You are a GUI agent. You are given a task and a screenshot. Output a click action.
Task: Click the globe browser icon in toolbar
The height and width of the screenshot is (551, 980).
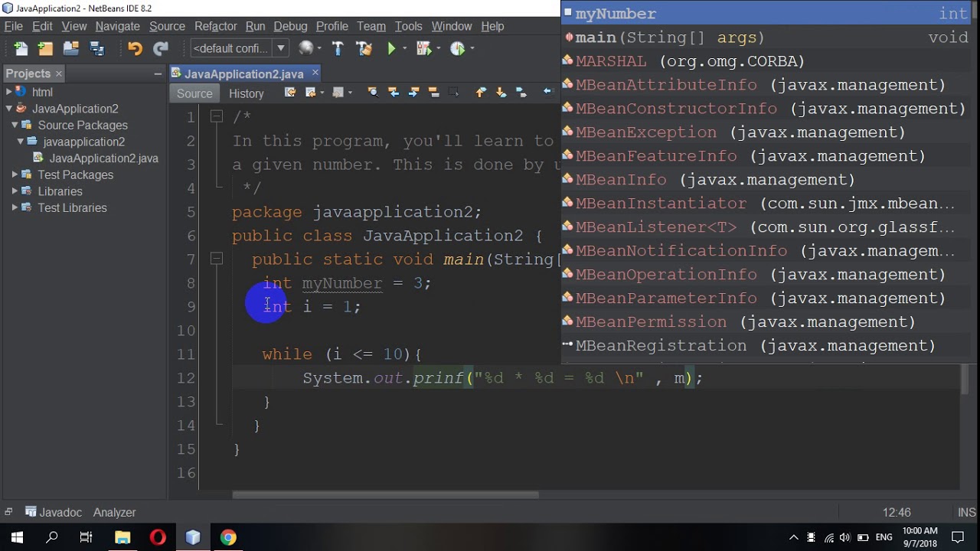click(x=305, y=48)
